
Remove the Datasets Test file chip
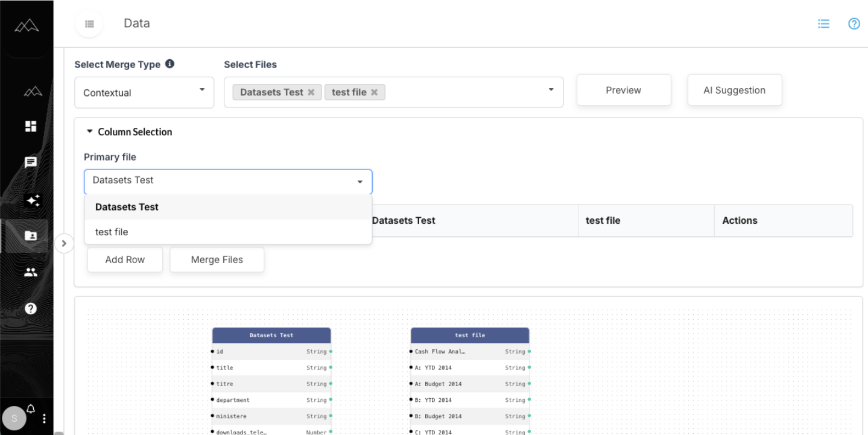tap(311, 92)
